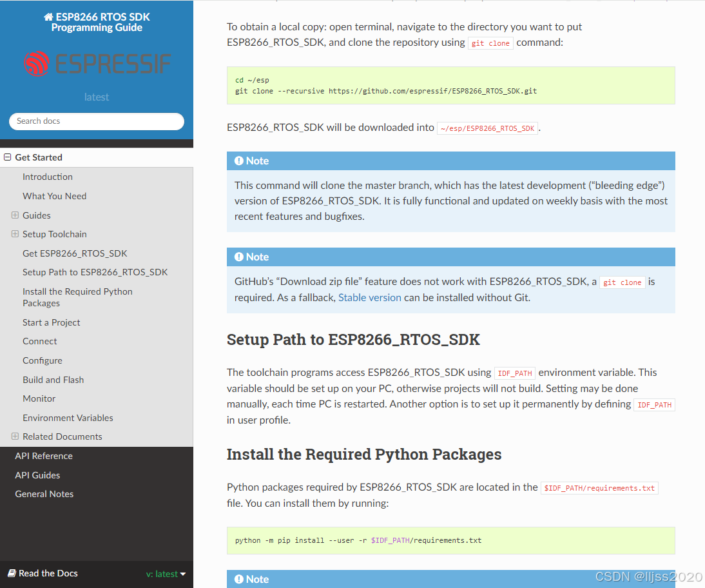Click the Espressif logo image
Viewport: 705px width, 588px height.
(x=97, y=63)
